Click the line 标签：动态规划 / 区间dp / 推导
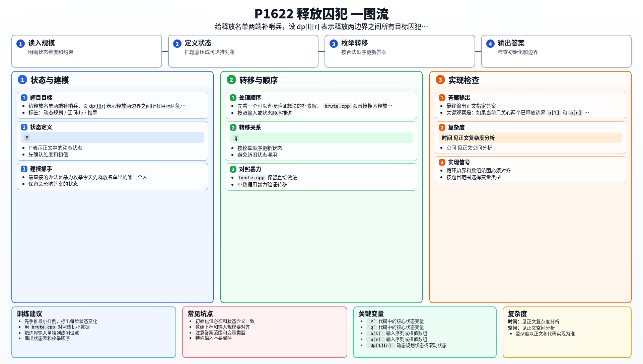The width and height of the screenshot is (643, 364). 63,113
